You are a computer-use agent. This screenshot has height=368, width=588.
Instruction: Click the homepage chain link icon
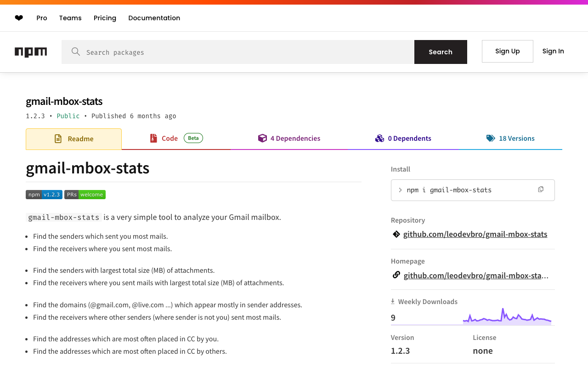coord(396,275)
